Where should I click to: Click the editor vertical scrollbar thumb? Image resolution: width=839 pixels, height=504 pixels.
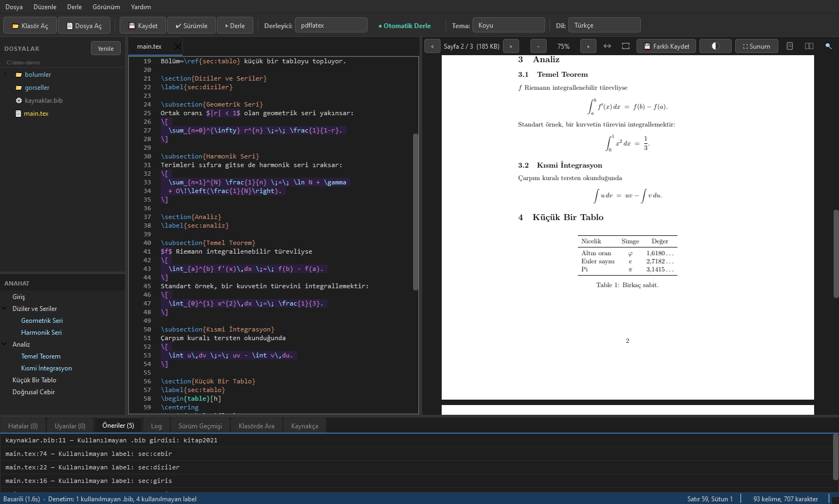(x=416, y=212)
